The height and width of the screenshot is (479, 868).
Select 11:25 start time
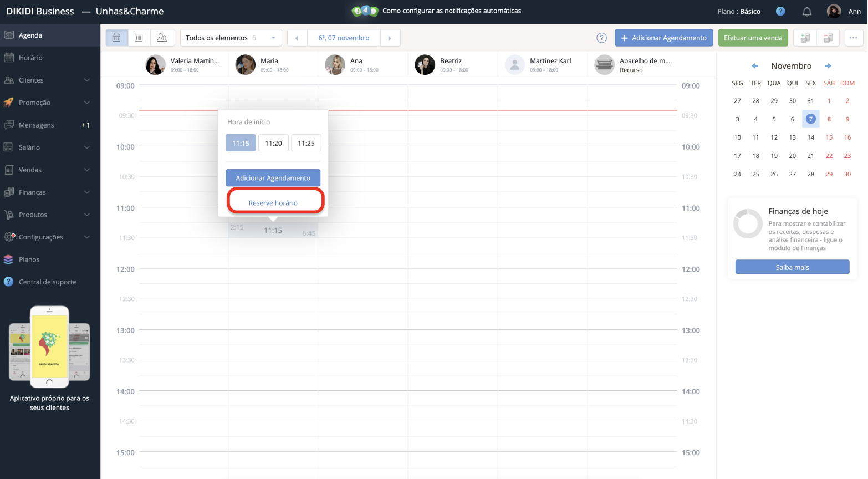click(x=306, y=143)
